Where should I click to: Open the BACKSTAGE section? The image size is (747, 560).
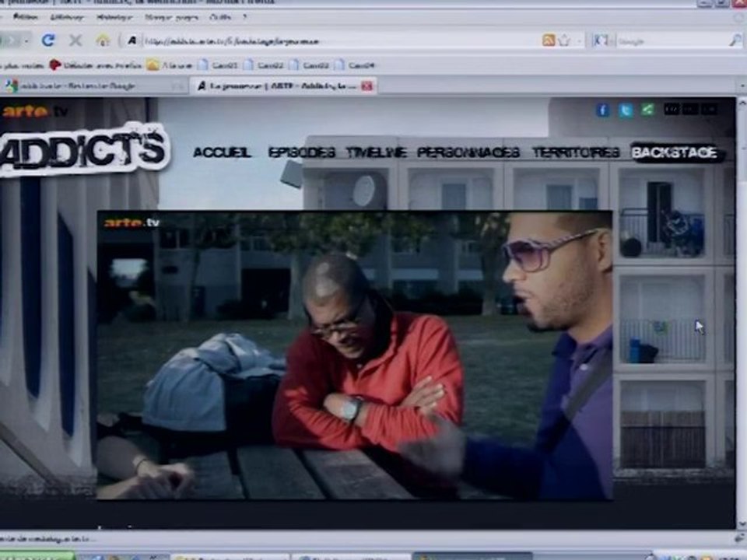coord(674,152)
